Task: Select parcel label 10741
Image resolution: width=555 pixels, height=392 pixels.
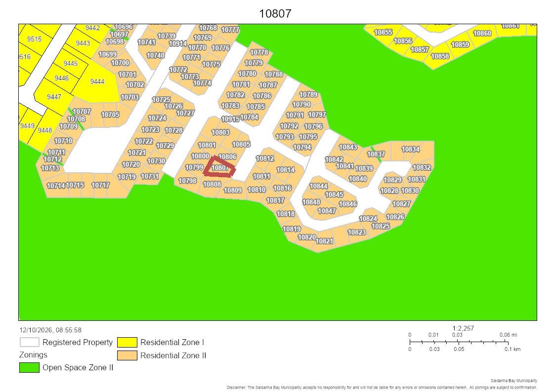Action: click(147, 42)
